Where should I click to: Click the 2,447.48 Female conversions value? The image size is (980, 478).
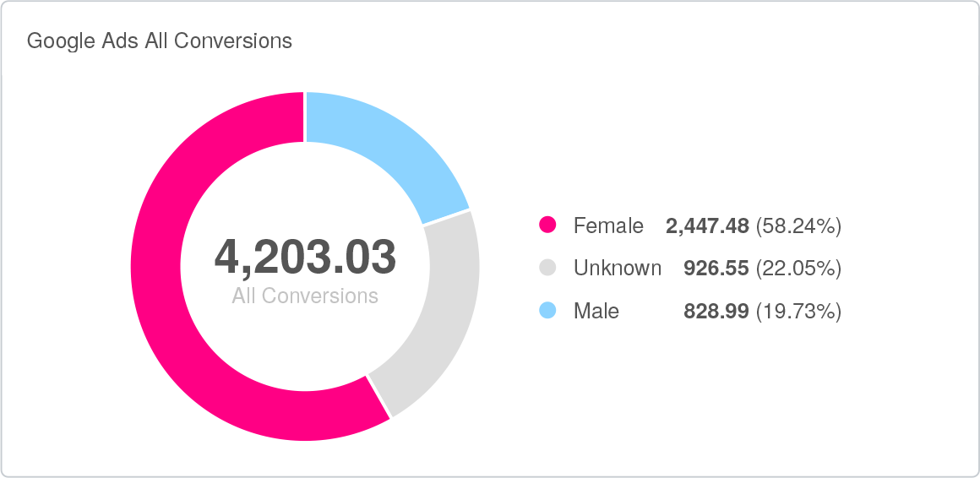[x=707, y=225]
